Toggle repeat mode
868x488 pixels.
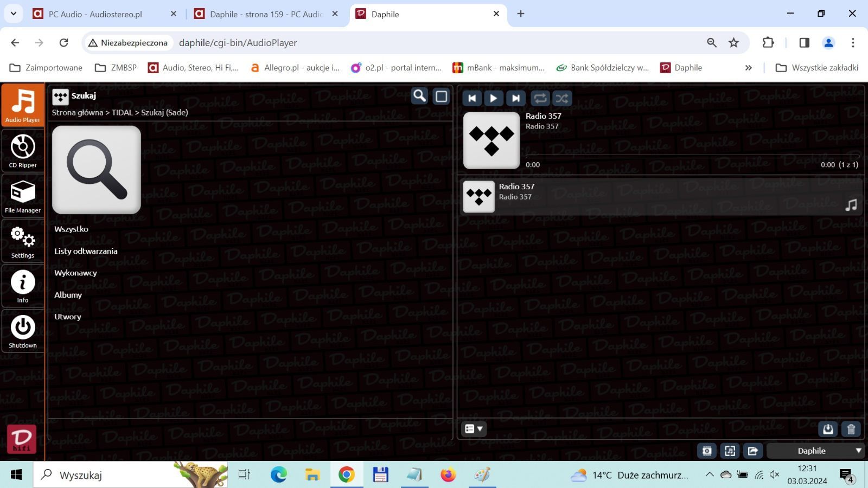coord(540,98)
